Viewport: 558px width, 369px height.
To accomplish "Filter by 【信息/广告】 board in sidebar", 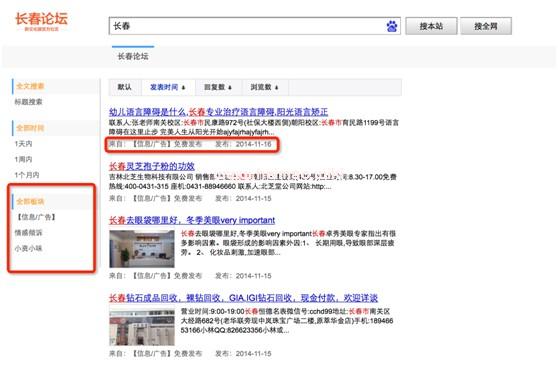I will pyautogui.click(x=36, y=217).
